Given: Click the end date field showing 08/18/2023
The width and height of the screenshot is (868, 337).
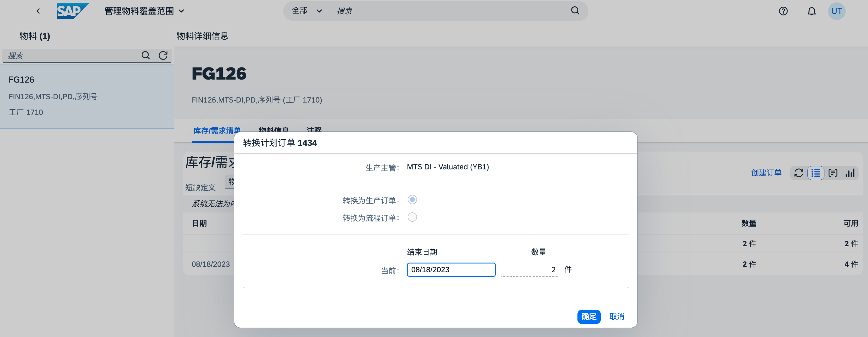Looking at the screenshot, I should 451,269.
